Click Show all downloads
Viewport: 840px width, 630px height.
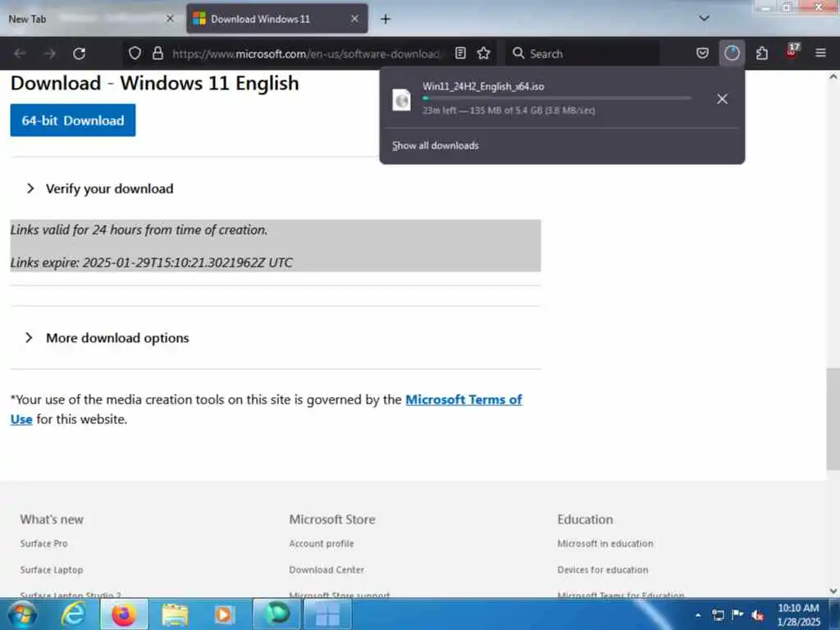coord(435,146)
